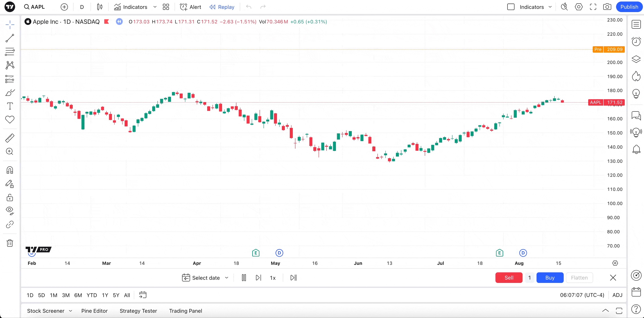Activate the ruler measure tool
Viewport: 644px width, 318px height.
coord(10,138)
